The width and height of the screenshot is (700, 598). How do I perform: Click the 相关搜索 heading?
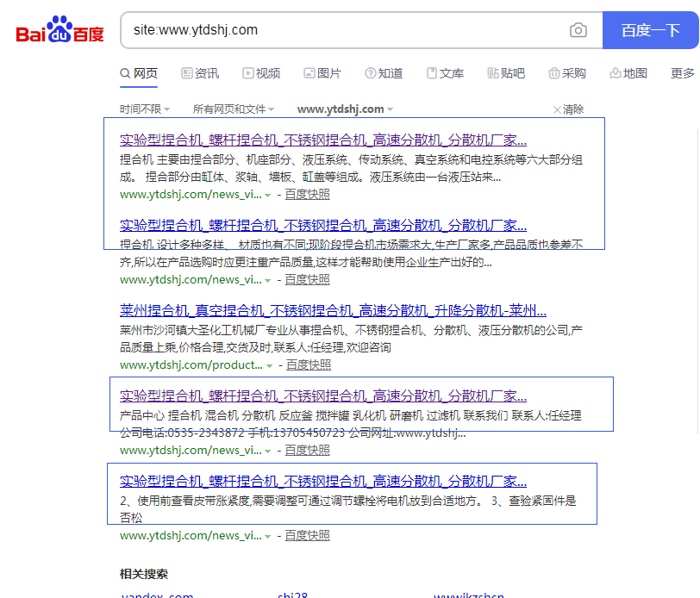point(144,574)
